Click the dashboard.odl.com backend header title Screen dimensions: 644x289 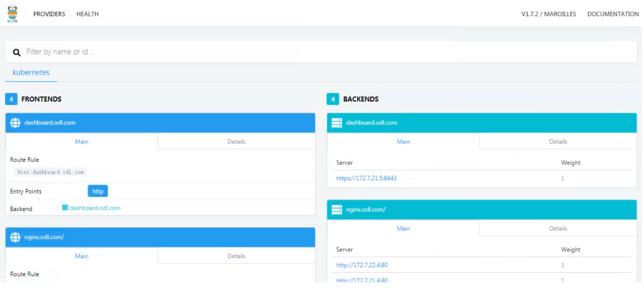pos(371,122)
